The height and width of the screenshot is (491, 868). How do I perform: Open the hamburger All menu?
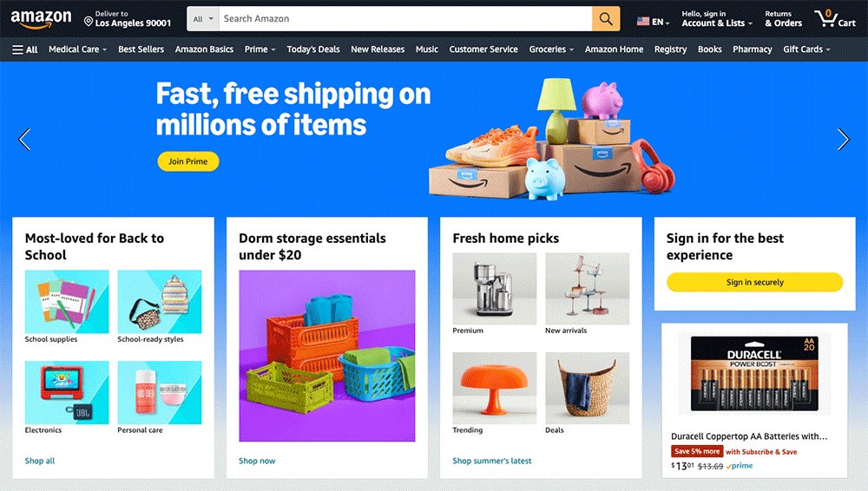tap(25, 49)
